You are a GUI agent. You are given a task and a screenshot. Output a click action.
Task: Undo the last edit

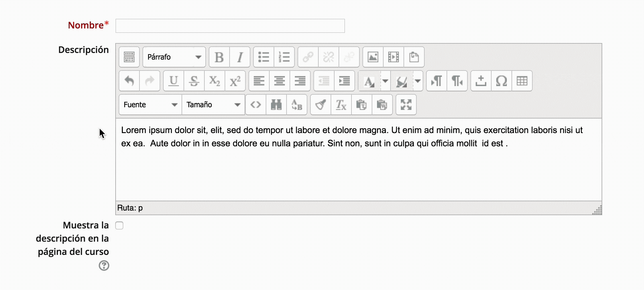pos(129,81)
